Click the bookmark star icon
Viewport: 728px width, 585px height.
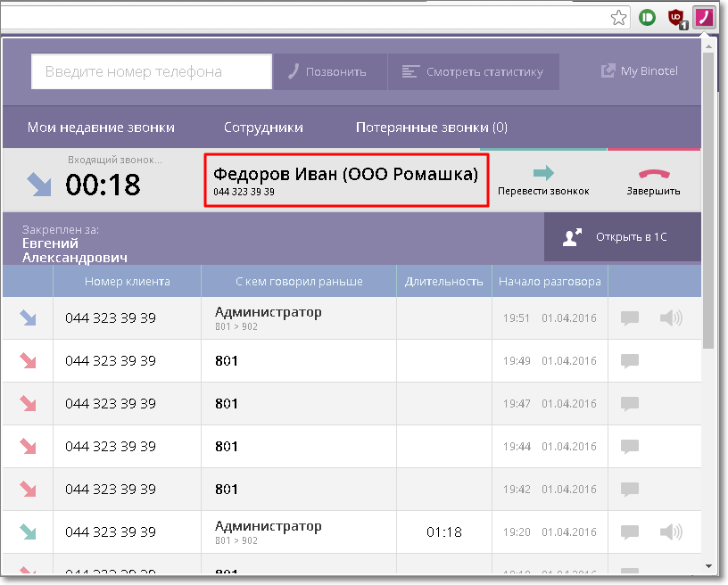pos(618,17)
